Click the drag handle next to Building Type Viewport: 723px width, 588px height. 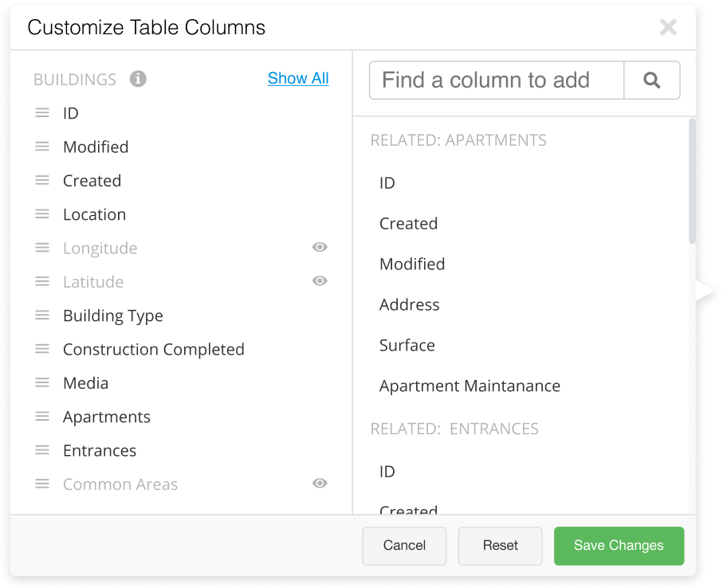point(42,315)
